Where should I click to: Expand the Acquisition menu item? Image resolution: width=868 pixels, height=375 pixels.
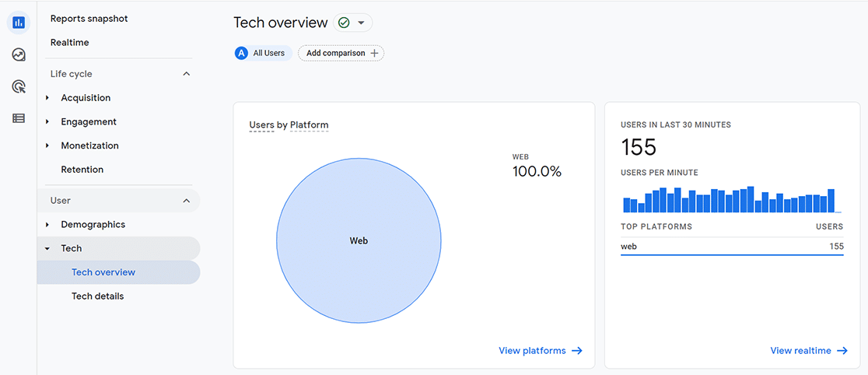[x=47, y=98]
